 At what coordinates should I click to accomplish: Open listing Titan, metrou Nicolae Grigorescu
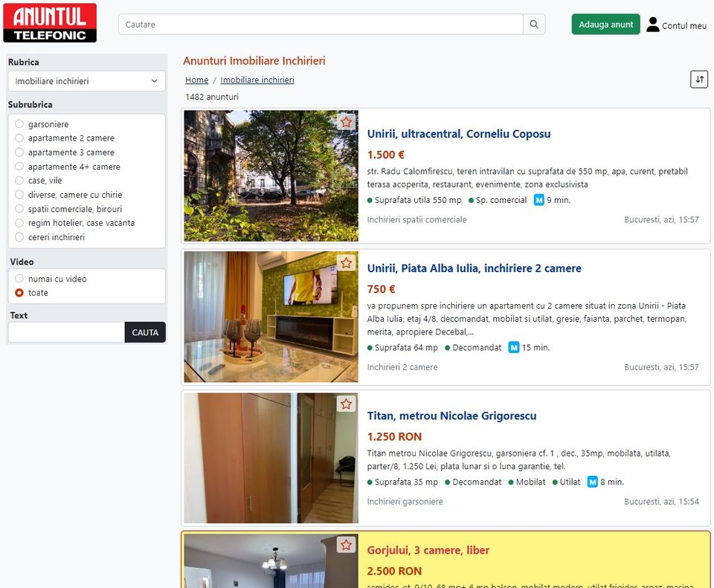451,416
